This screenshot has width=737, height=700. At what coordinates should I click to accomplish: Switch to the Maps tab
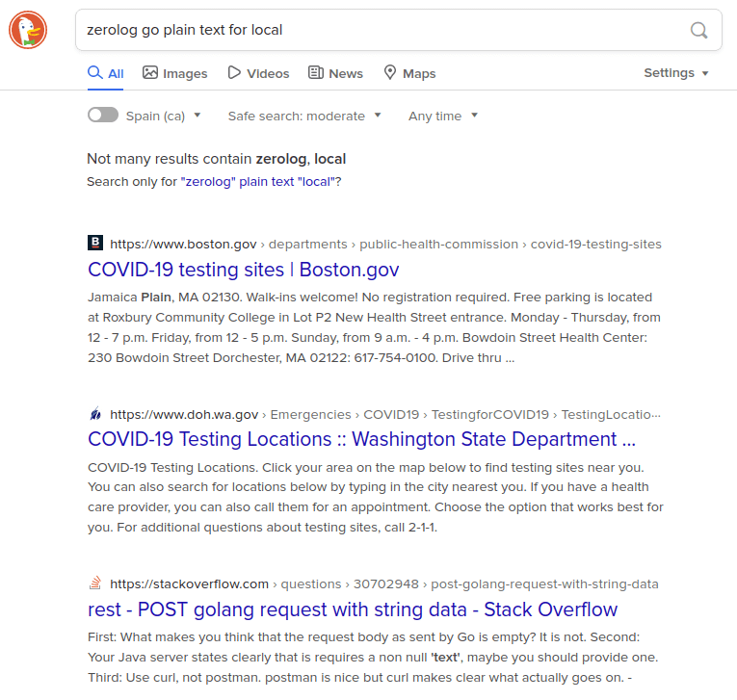coord(409,73)
